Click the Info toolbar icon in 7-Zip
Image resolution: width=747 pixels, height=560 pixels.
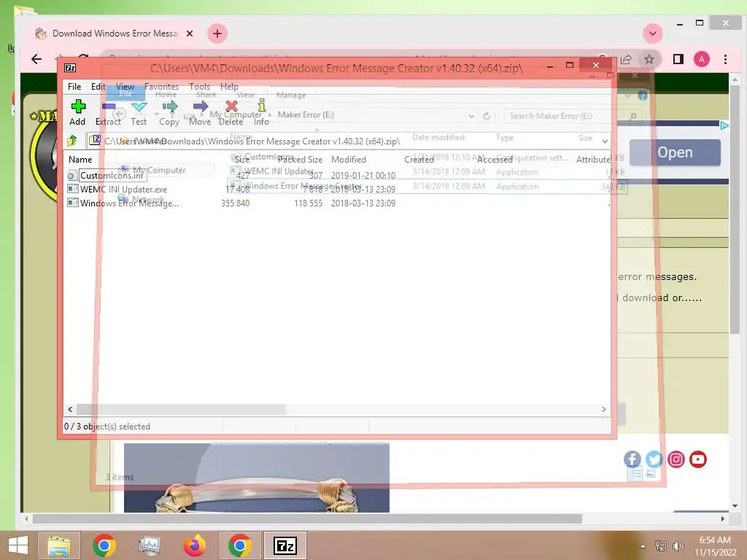pyautogui.click(x=262, y=105)
